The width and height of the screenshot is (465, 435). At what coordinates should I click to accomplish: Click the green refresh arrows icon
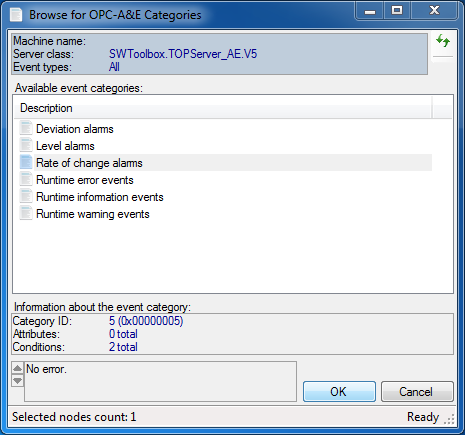pos(443,41)
